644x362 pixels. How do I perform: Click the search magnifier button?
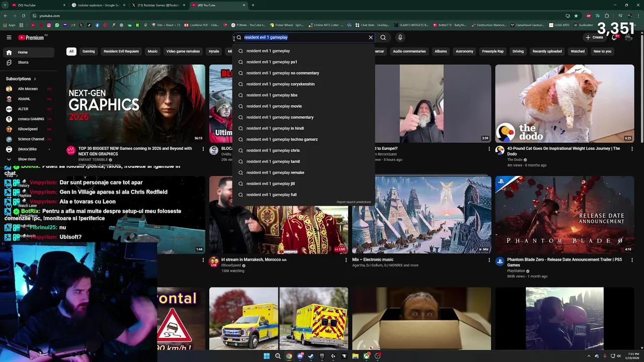[x=383, y=37]
